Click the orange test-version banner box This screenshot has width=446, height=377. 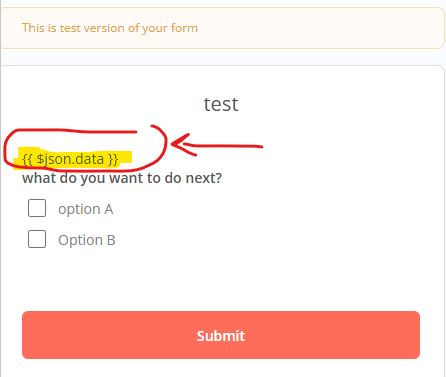(223, 28)
